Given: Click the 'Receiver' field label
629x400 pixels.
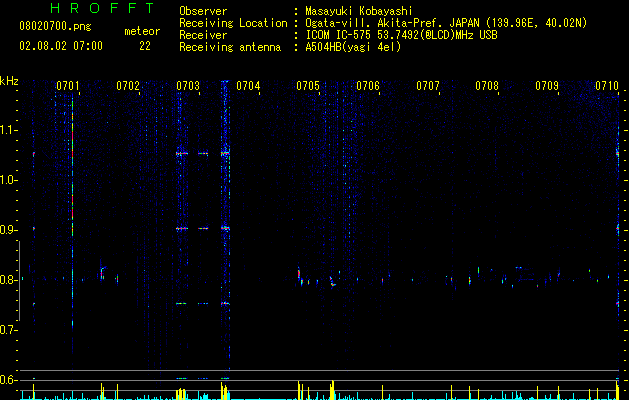Looking at the screenshot, I should (x=203, y=35).
